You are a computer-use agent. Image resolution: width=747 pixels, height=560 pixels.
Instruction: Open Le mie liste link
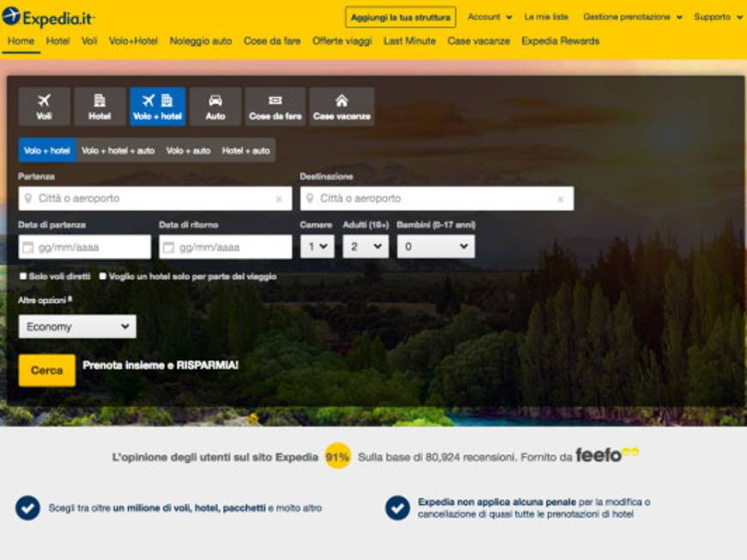(546, 17)
